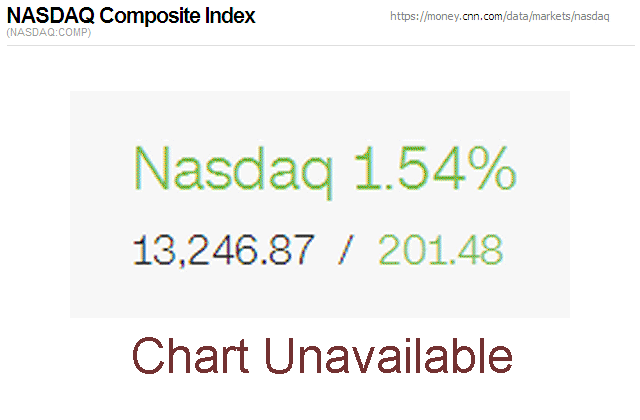Viewport: 640px width, 420px height.
Task: Click the slash between the two values
Action: (x=346, y=247)
